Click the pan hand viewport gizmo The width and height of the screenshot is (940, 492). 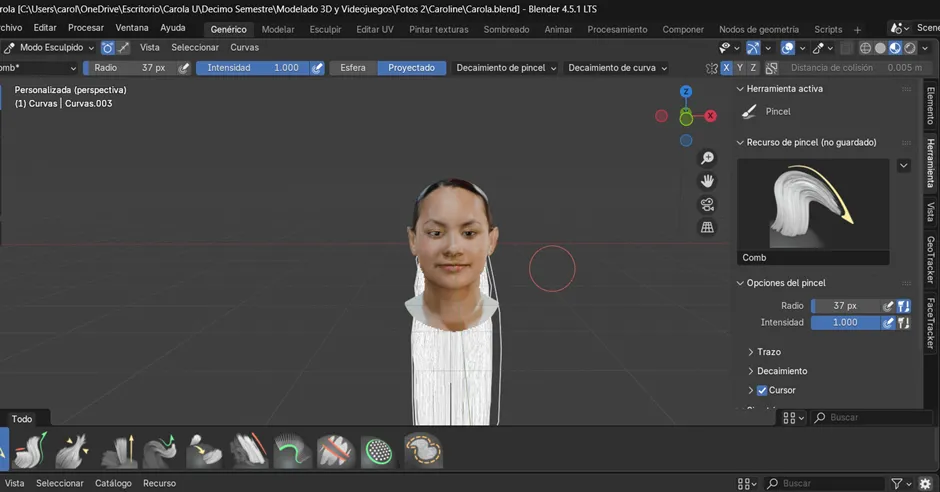[707, 181]
